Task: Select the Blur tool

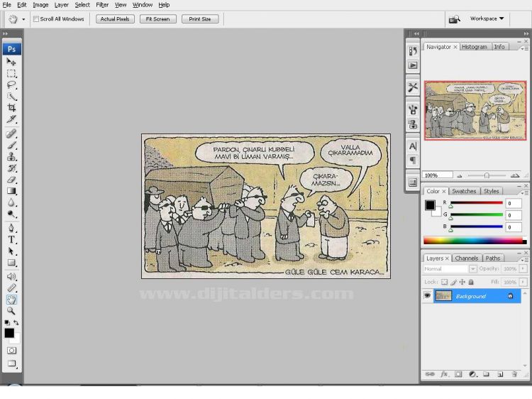Action: coord(11,203)
